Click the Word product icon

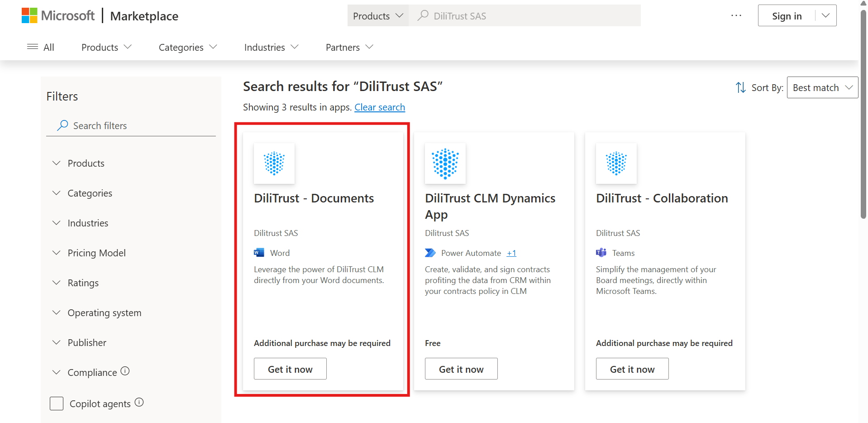[259, 253]
